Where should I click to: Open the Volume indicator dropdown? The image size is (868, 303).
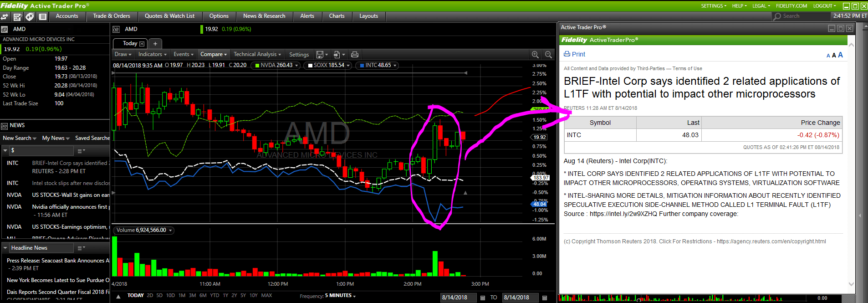click(x=171, y=231)
